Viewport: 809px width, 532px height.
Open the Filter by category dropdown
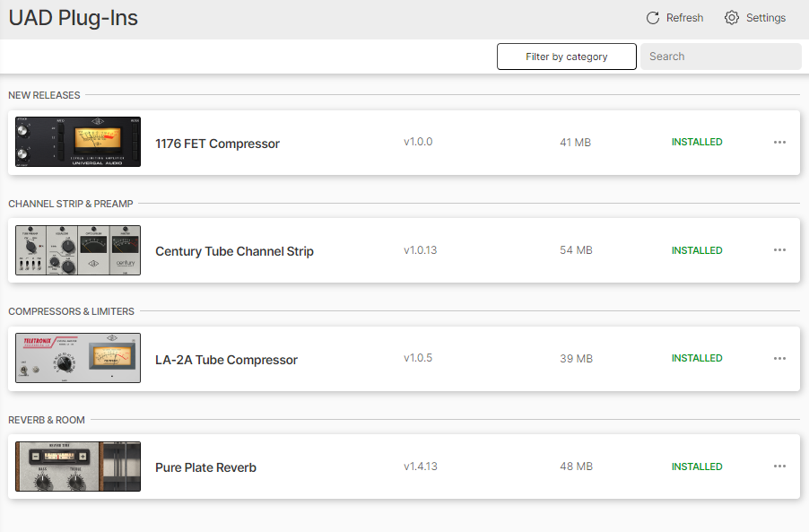tap(567, 57)
